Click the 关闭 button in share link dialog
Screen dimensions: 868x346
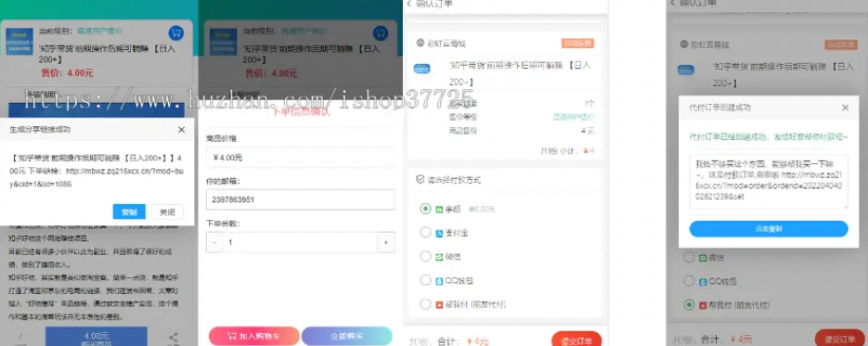tap(167, 212)
